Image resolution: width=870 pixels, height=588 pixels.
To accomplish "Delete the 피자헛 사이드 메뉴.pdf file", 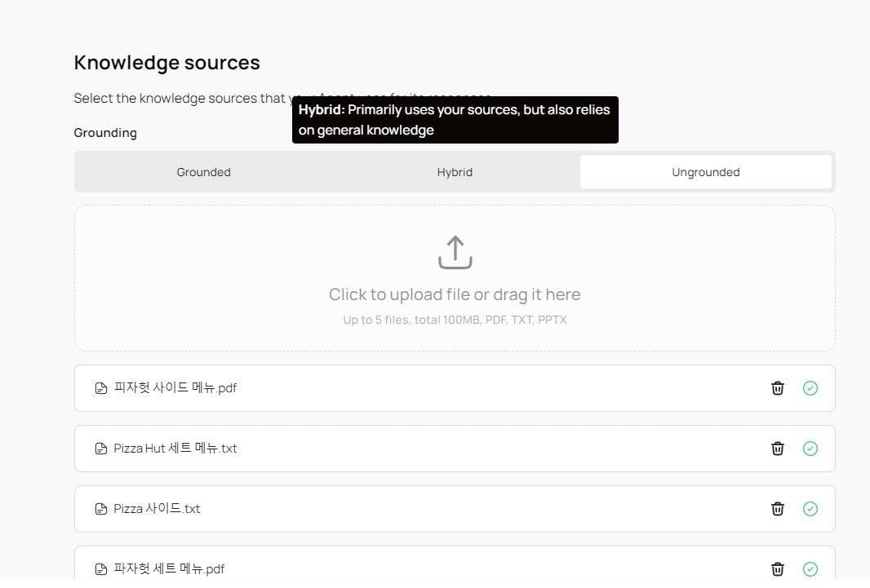I will (778, 388).
